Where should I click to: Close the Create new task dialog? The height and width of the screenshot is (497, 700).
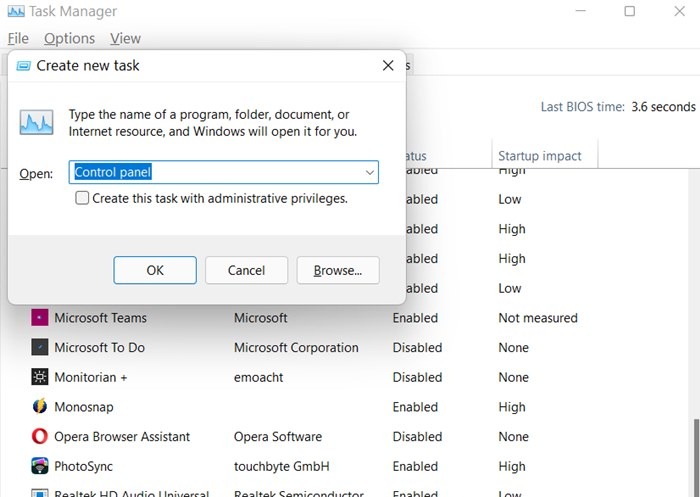click(x=388, y=66)
